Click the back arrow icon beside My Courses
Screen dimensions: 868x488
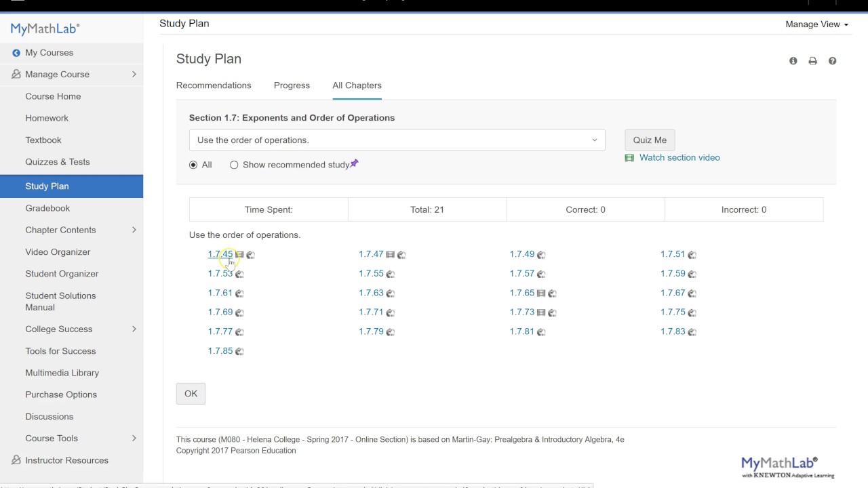coord(16,53)
